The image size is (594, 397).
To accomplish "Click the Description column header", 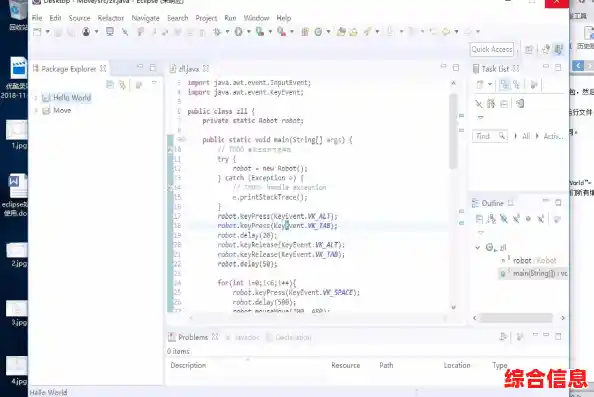I will coord(188,366).
